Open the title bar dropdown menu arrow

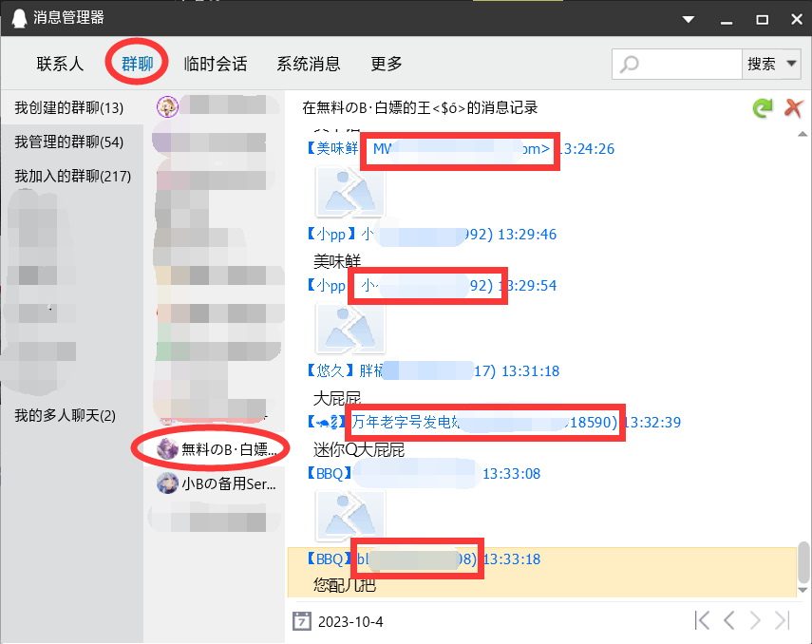coord(689,20)
